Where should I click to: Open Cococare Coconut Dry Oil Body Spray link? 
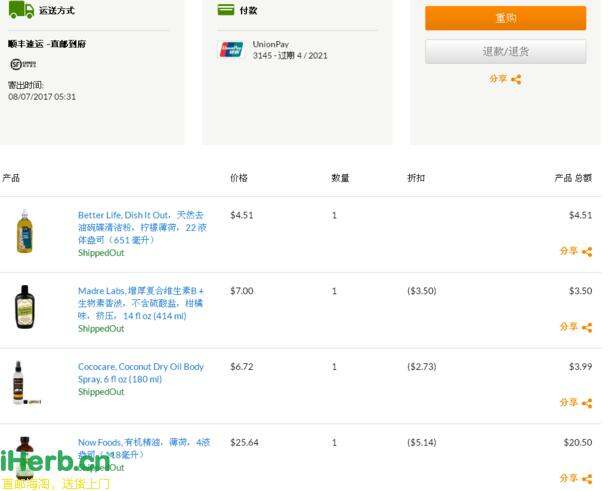(141, 373)
